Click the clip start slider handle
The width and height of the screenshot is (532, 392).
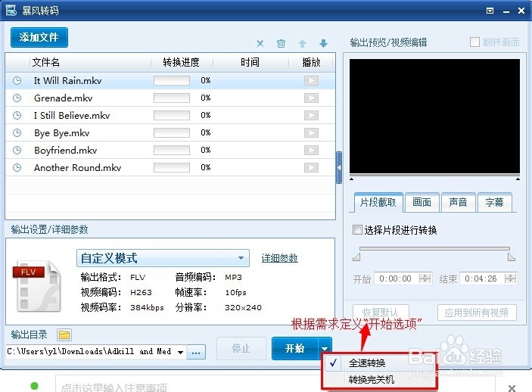(356, 257)
